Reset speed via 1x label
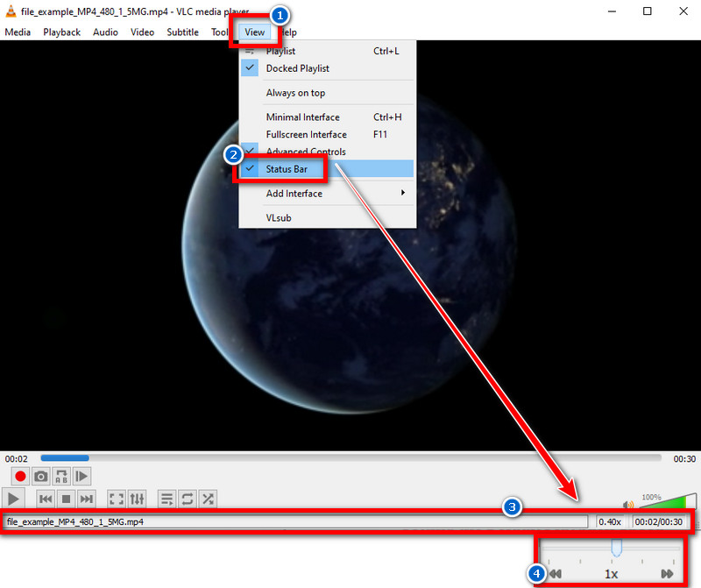 tap(611, 574)
